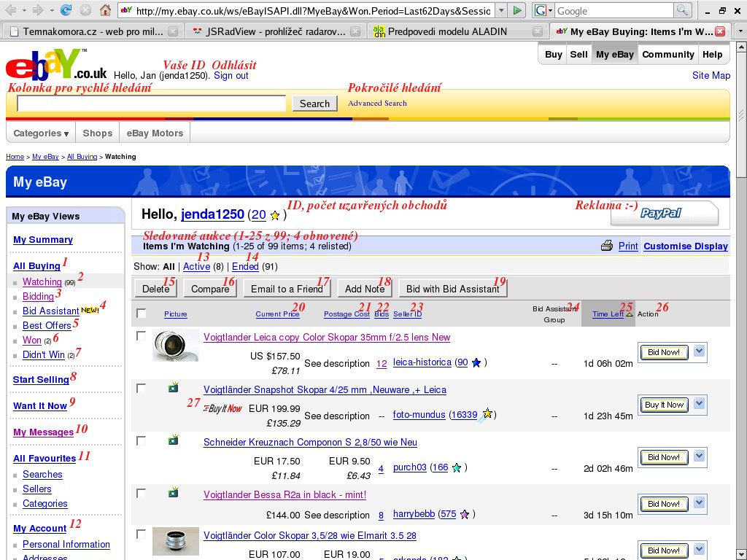Click Bid Now! for Color Skopar 35mm
Screen dimensions: 747x560
664,352
